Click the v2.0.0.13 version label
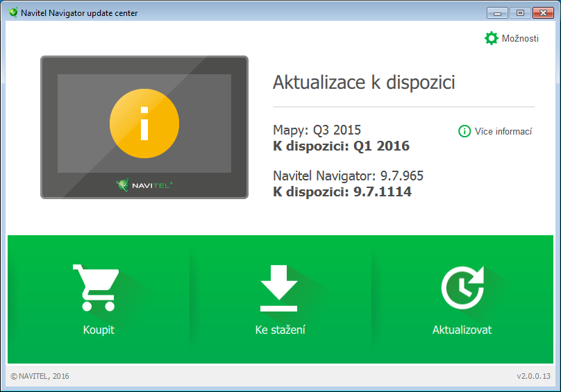Screen dimensions: 561x392 (x=533, y=376)
